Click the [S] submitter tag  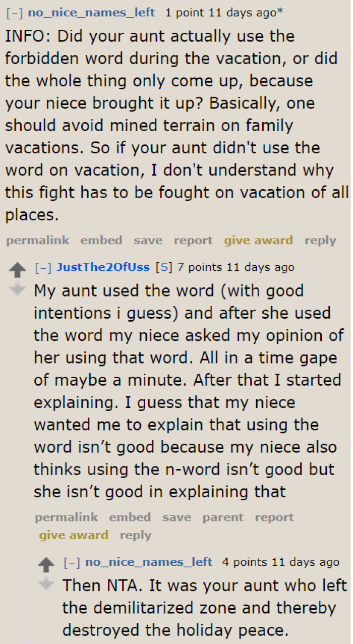coord(164,267)
